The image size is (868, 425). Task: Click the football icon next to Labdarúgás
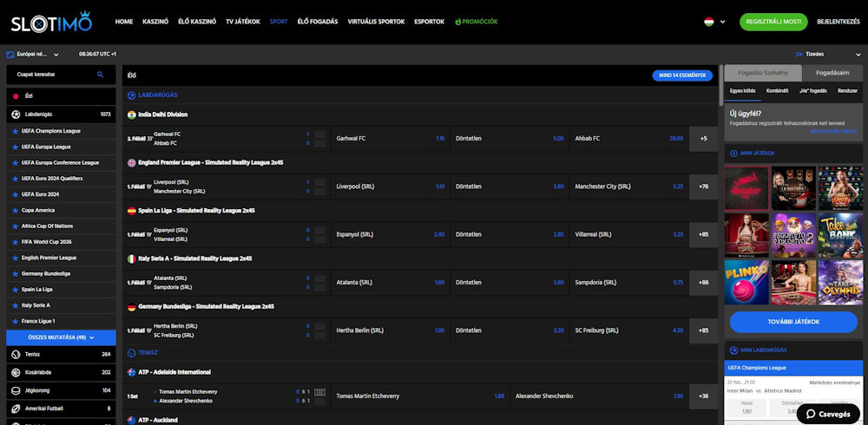click(16, 114)
